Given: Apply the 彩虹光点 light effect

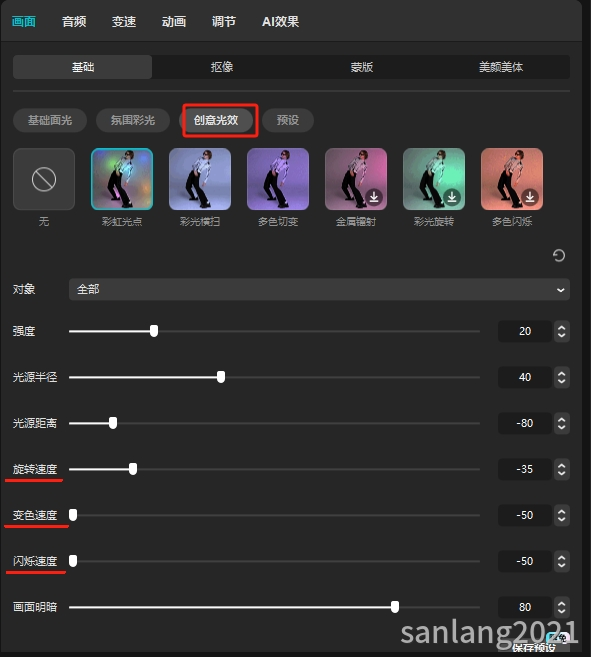Looking at the screenshot, I should click(122, 179).
